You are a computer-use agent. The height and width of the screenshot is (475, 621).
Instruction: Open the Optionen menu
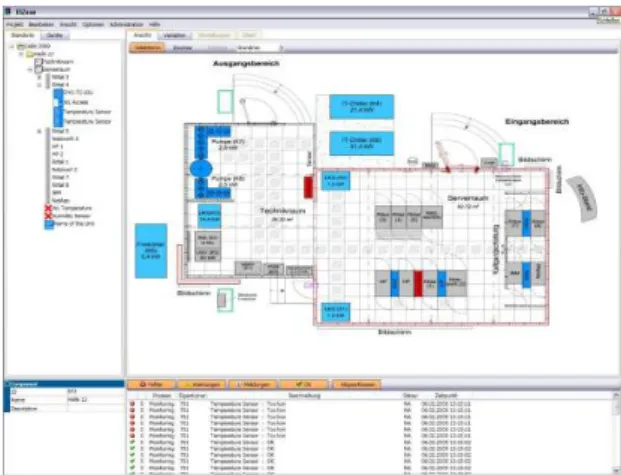point(93,25)
